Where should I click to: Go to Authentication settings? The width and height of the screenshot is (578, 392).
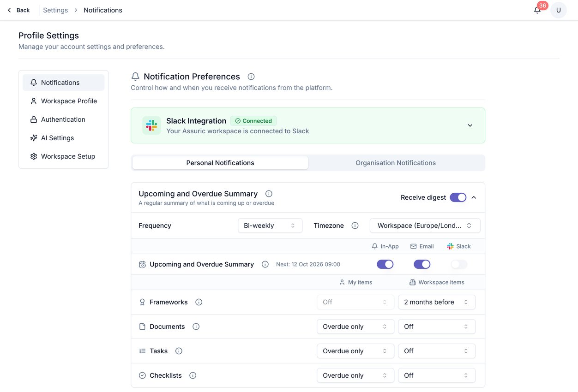tap(64, 119)
